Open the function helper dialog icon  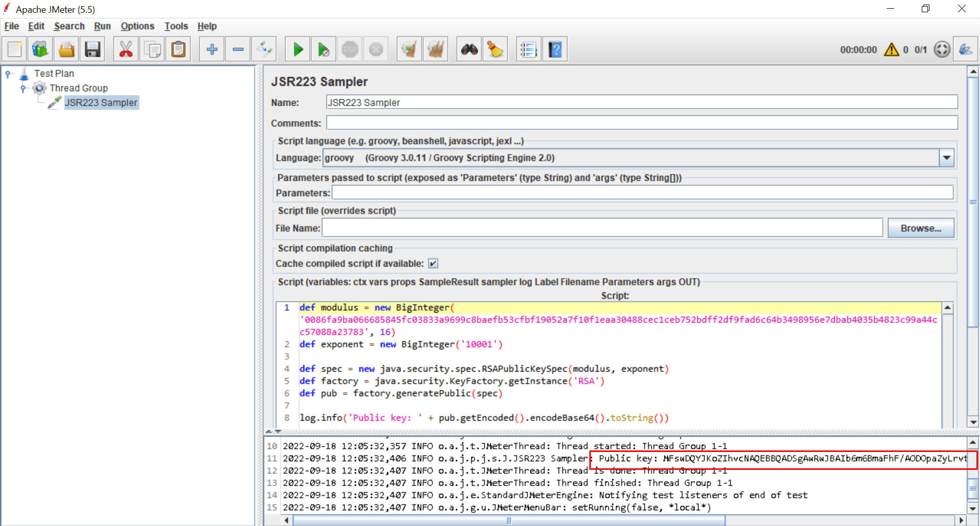(x=529, y=50)
